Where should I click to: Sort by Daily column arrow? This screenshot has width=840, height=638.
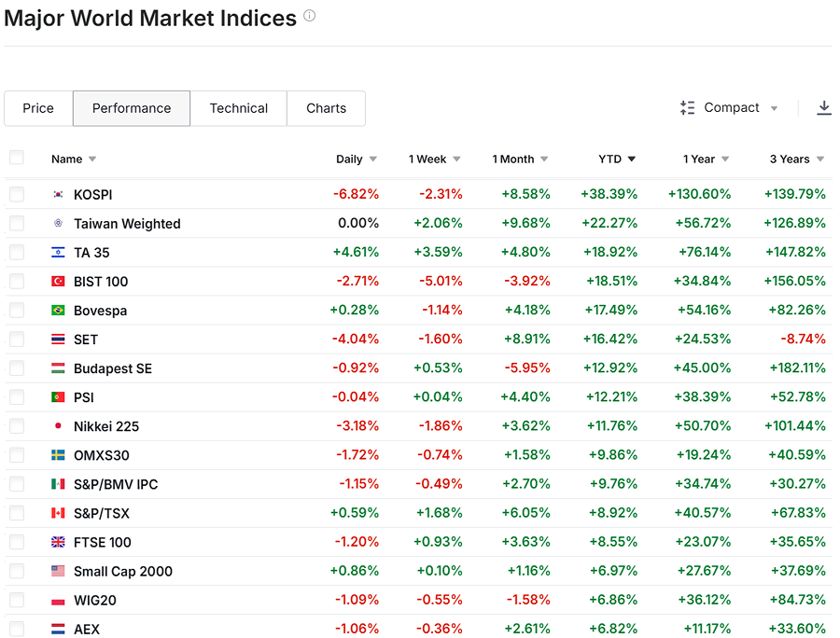pos(373,159)
